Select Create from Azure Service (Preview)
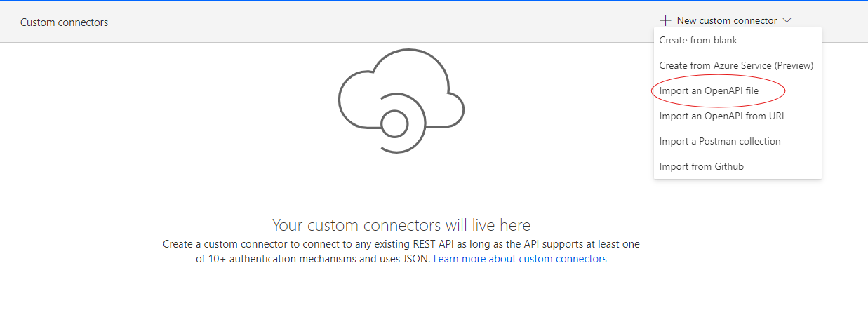Image resolution: width=868 pixels, height=336 pixels. coord(737,66)
